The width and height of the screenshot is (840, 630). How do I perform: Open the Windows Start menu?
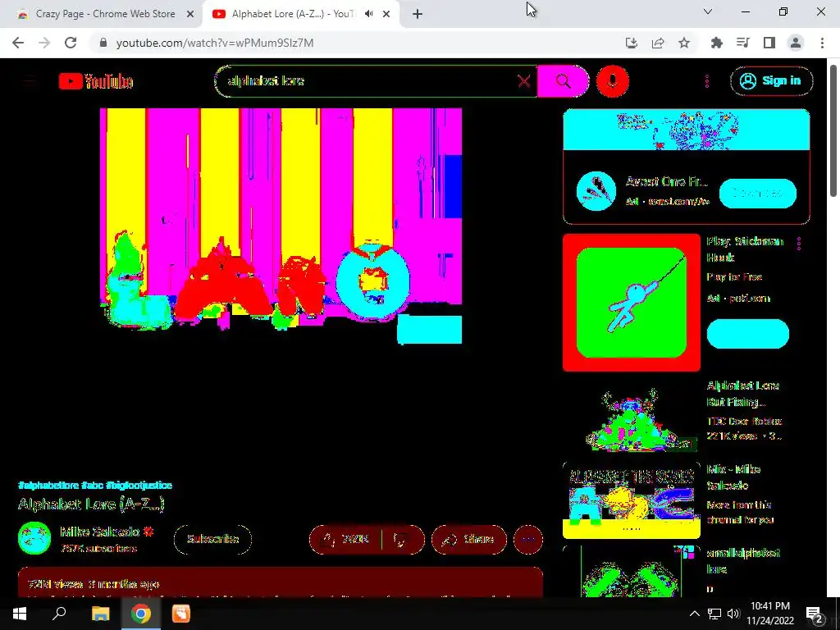(20, 614)
